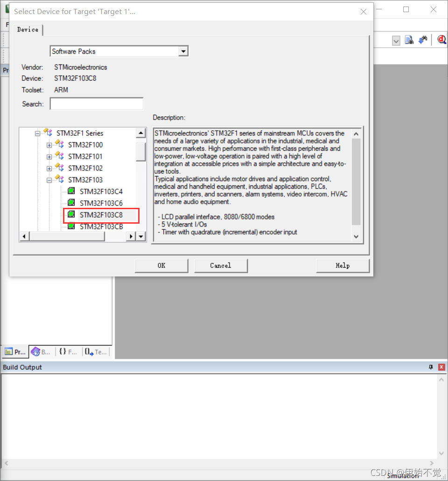This screenshot has height=481, width=448.
Task: Click the STM32F103C8 chip icon
Action: coord(71,214)
